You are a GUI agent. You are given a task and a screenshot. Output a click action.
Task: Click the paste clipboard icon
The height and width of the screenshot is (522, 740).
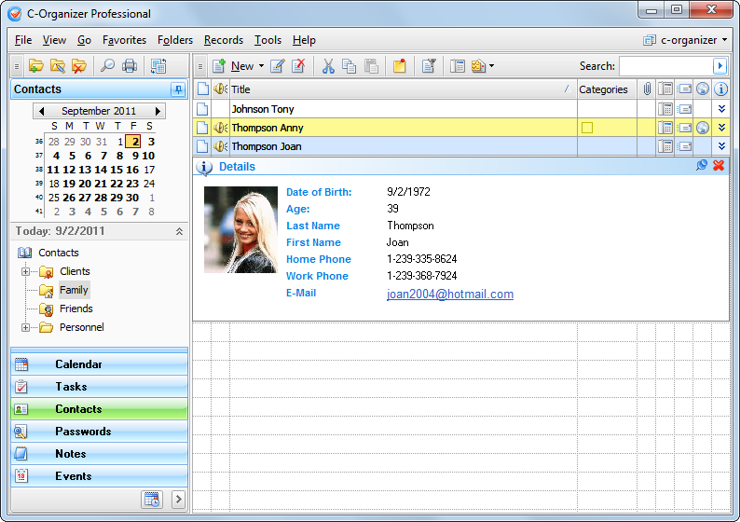pyautogui.click(x=371, y=66)
